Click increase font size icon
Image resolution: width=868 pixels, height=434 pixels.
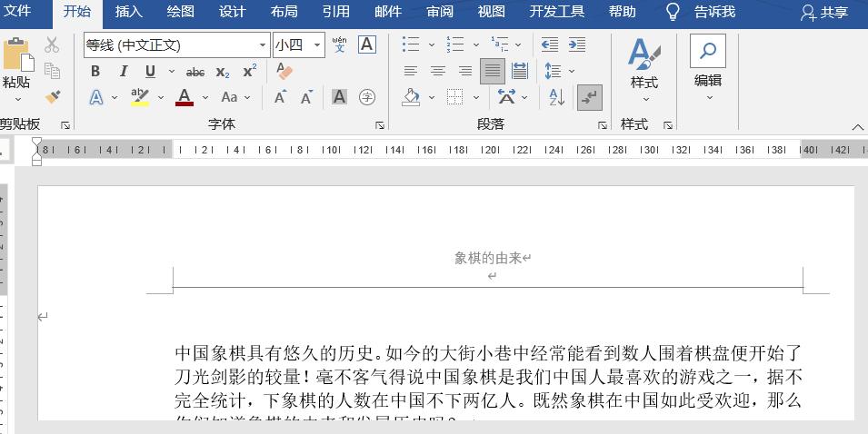(280, 97)
